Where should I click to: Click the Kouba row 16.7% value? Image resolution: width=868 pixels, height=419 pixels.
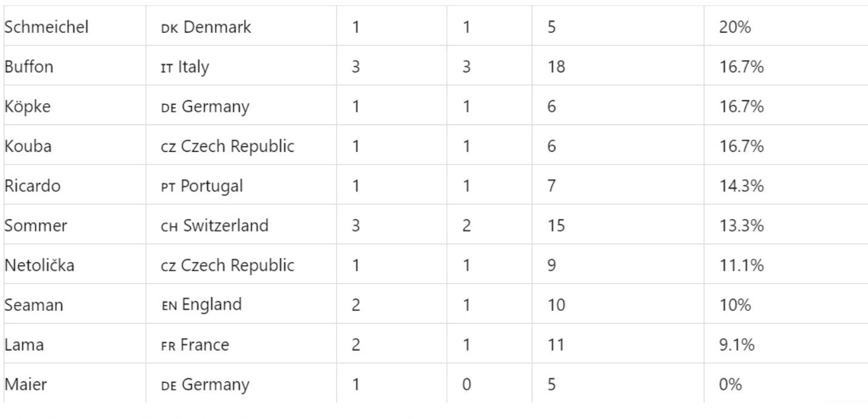pos(741,147)
